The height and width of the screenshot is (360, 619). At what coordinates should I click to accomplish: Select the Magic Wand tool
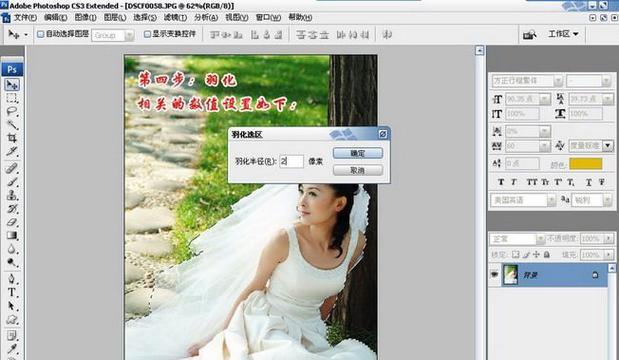12,125
